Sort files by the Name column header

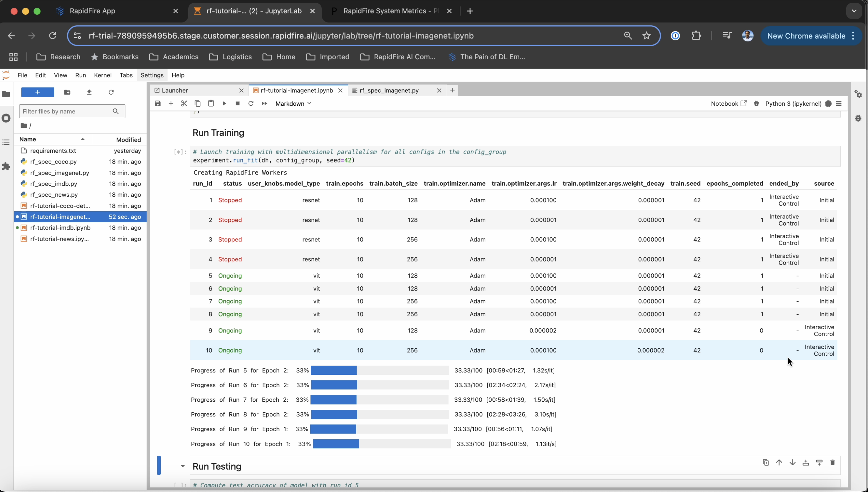53,139
